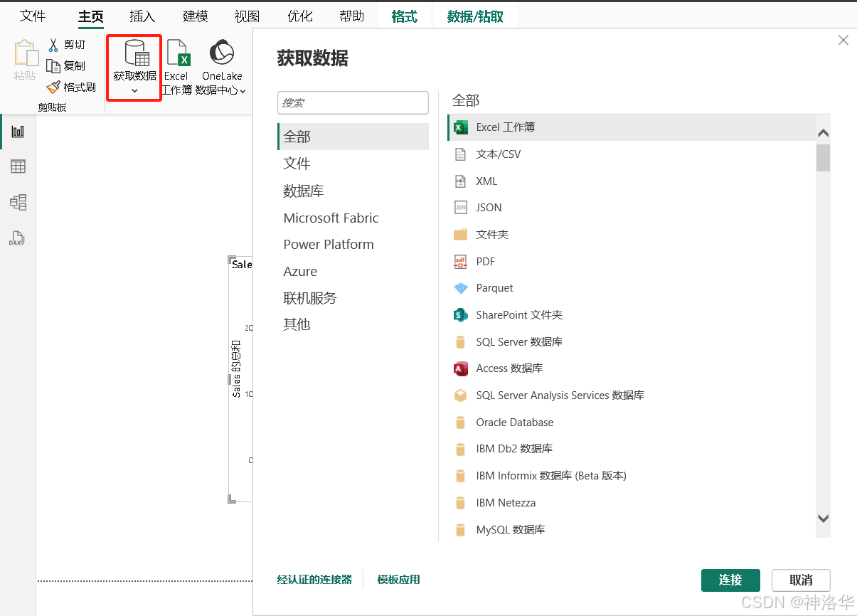Viewport: 857px width, 616px height.
Task: Click the connector list scrollbar thumb
Action: [x=824, y=158]
